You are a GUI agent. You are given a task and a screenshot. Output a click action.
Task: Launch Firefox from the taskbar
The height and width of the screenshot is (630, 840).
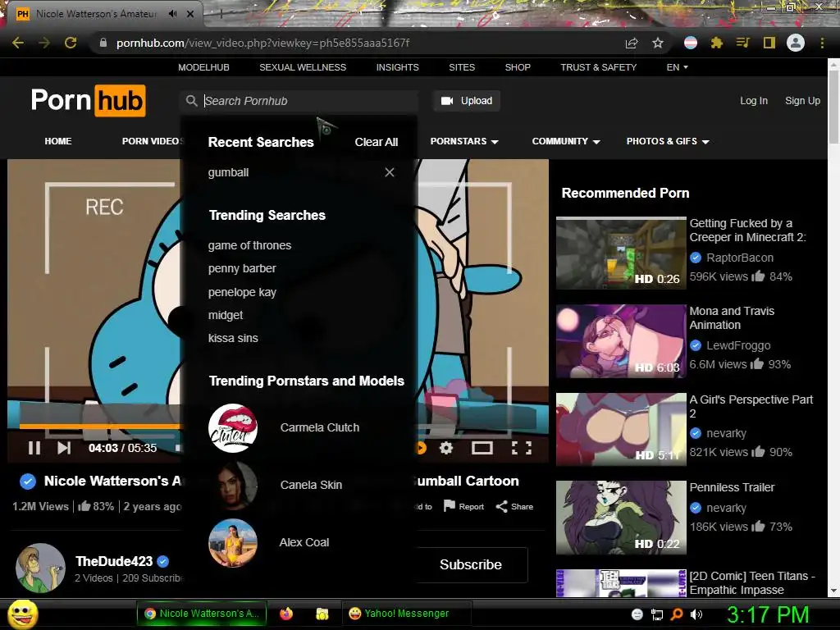(x=286, y=614)
